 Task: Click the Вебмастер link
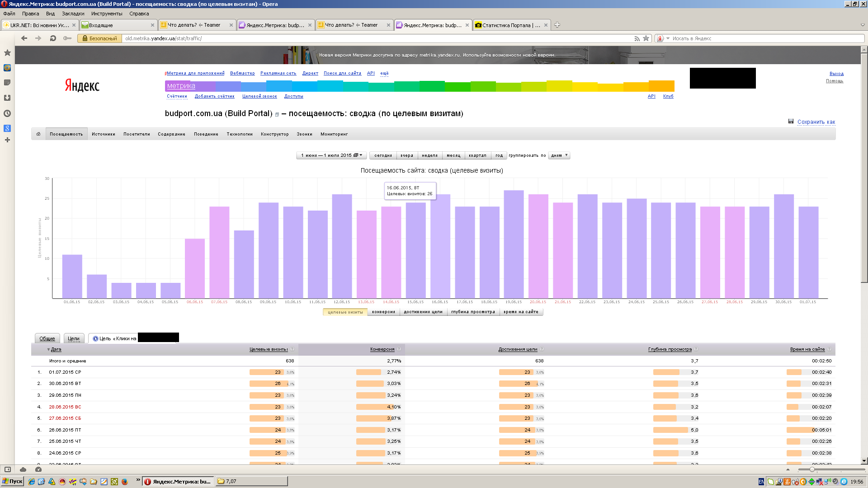[x=242, y=73]
